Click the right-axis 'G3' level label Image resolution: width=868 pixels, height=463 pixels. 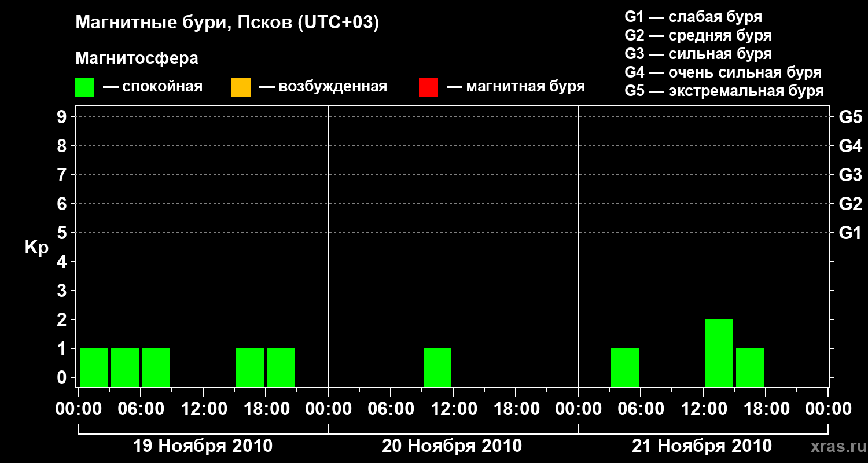(x=851, y=175)
